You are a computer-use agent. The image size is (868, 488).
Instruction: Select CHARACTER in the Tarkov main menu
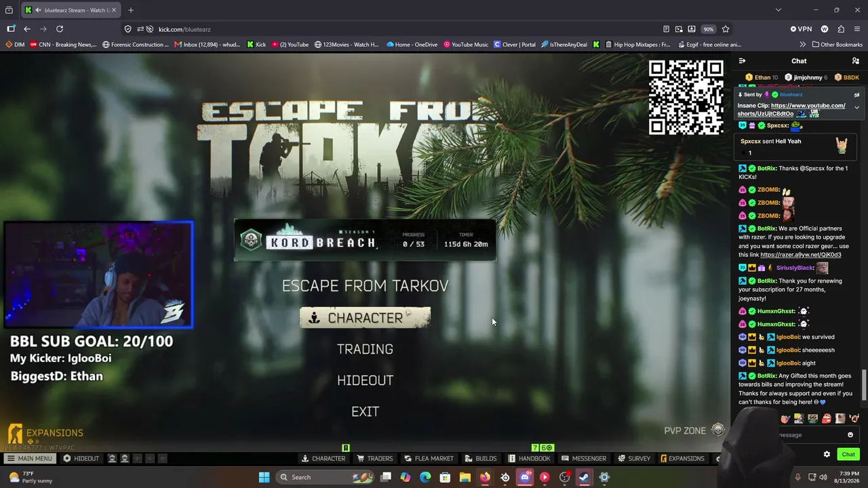365,318
